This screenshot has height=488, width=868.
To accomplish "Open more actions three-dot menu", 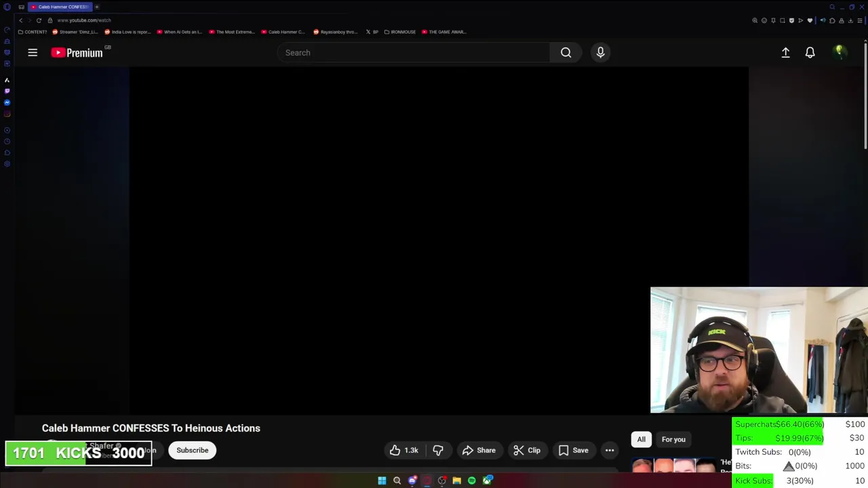I will [x=610, y=450].
